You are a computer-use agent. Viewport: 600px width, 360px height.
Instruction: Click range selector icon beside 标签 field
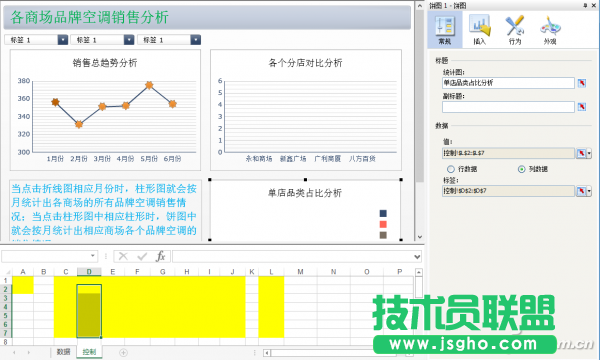coord(582,191)
